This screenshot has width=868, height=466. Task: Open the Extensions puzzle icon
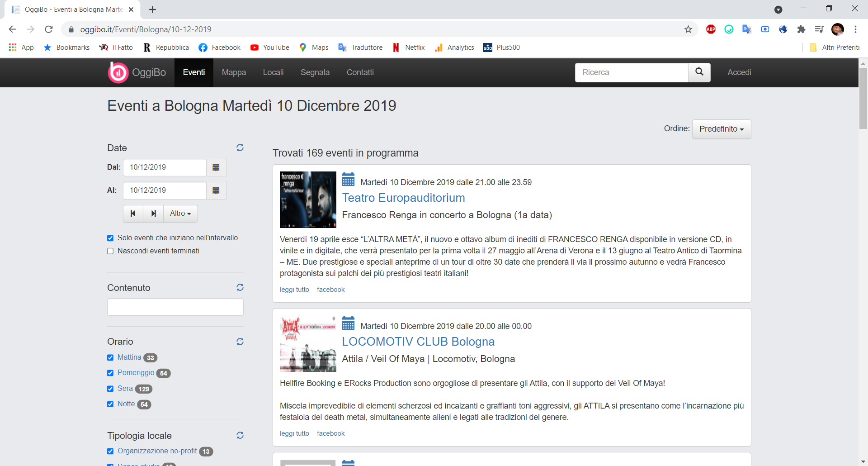tap(801, 29)
